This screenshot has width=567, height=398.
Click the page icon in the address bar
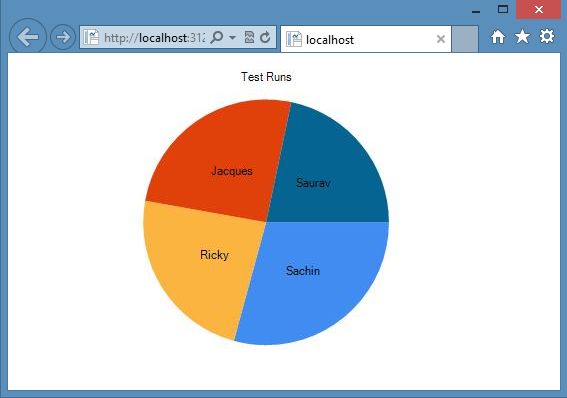coord(91,37)
